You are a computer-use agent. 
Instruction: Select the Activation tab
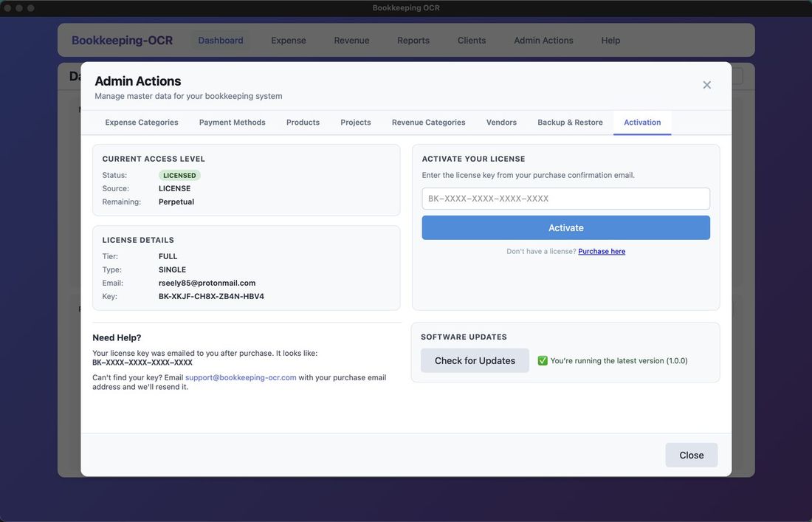pyautogui.click(x=642, y=123)
